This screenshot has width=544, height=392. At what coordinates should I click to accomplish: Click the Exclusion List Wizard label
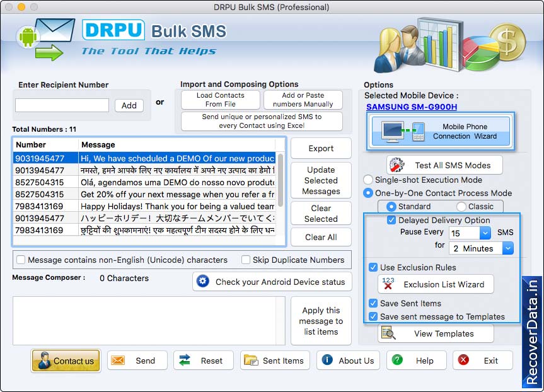444,284
